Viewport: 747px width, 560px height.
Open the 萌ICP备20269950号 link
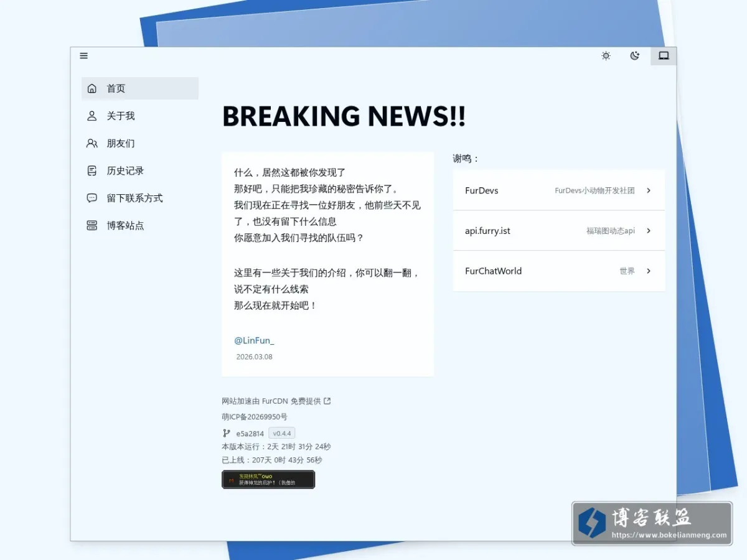click(x=255, y=417)
